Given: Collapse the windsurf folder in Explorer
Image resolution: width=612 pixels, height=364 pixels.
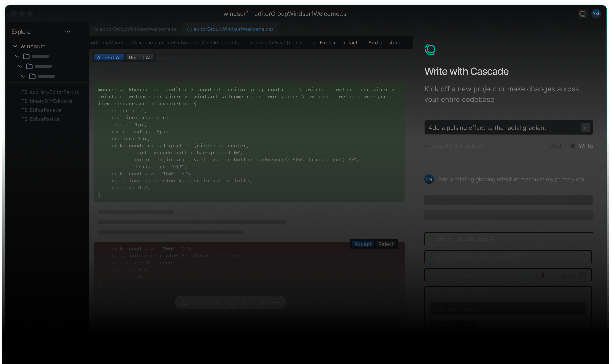Looking at the screenshot, I should (15, 46).
